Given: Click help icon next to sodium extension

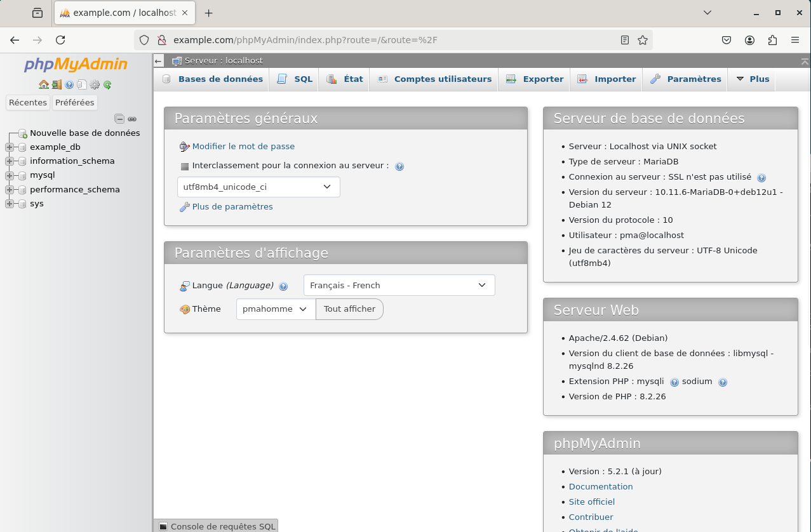Looking at the screenshot, I should [x=723, y=382].
